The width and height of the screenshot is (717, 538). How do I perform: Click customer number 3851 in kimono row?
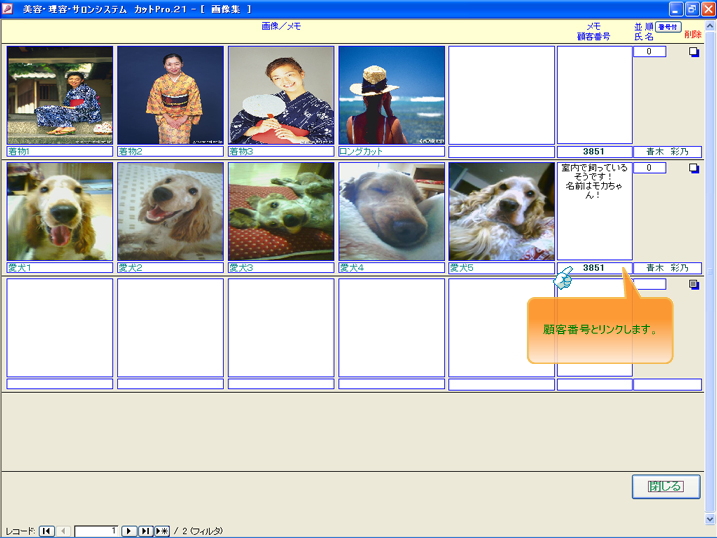(x=594, y=151)
